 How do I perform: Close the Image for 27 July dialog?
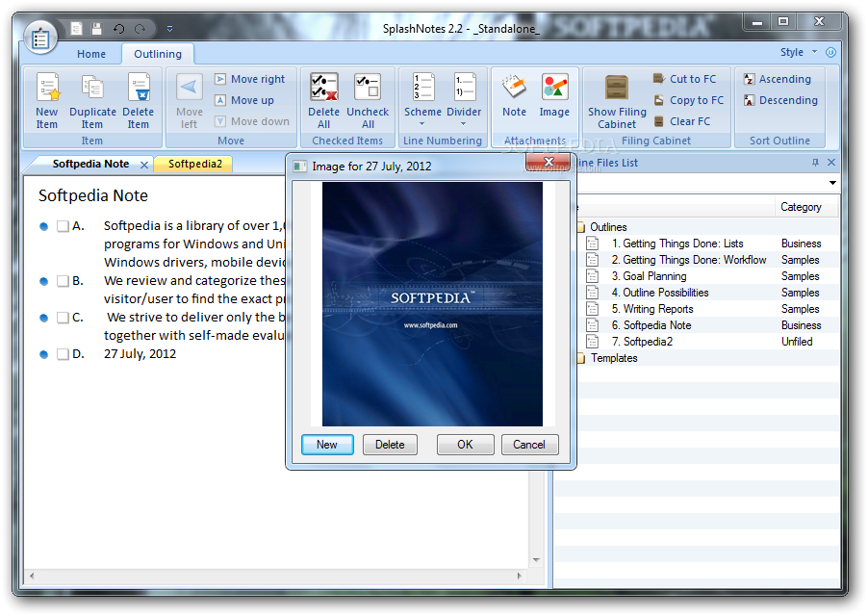point(549,162)
